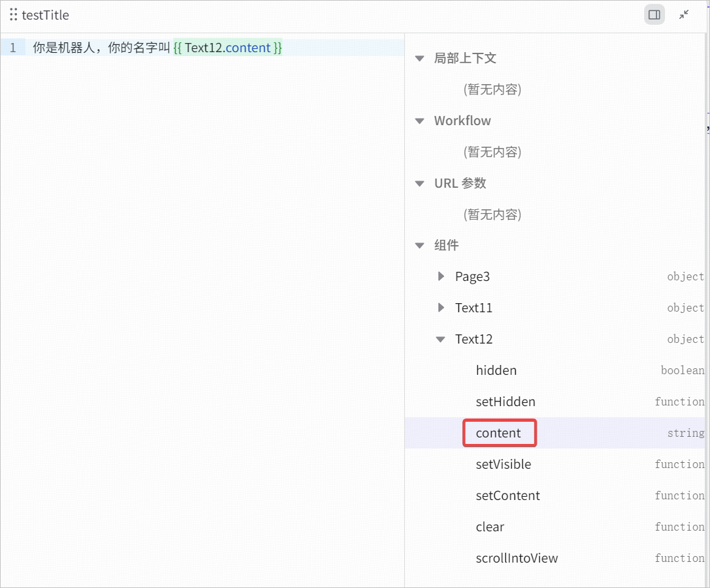Select the setContent function entry

click(555, 495)
